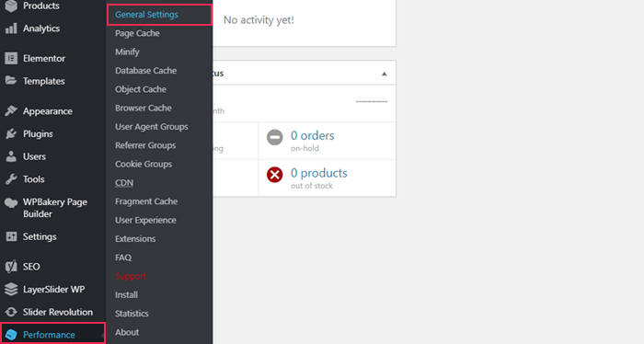View Statistics page
This screenshot has height=344, width=644.
tap(132, 314)
